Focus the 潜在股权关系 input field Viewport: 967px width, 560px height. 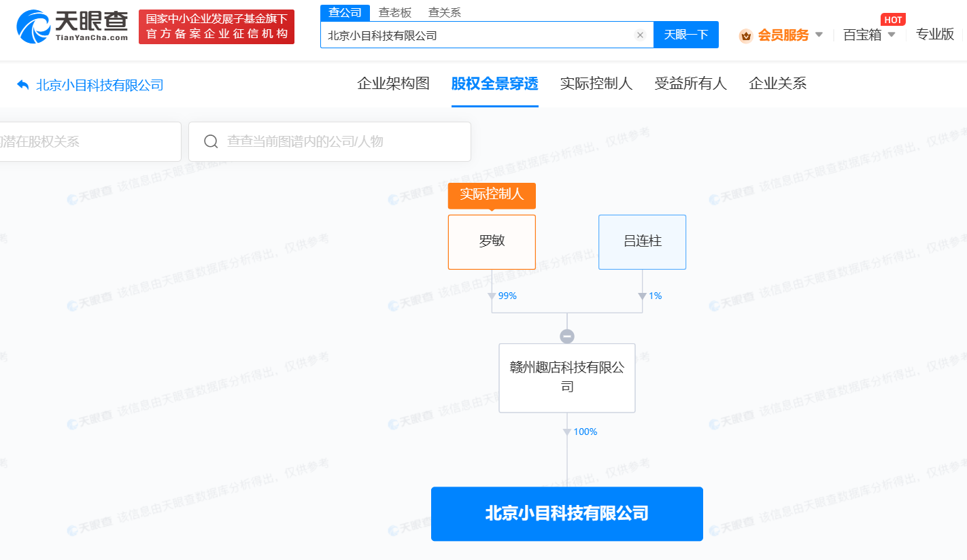90,141
